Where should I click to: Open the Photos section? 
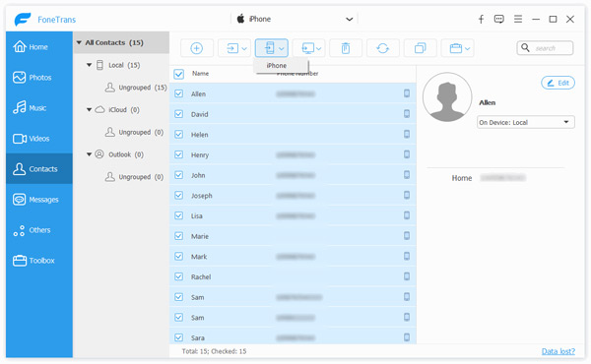pos(39,78)
